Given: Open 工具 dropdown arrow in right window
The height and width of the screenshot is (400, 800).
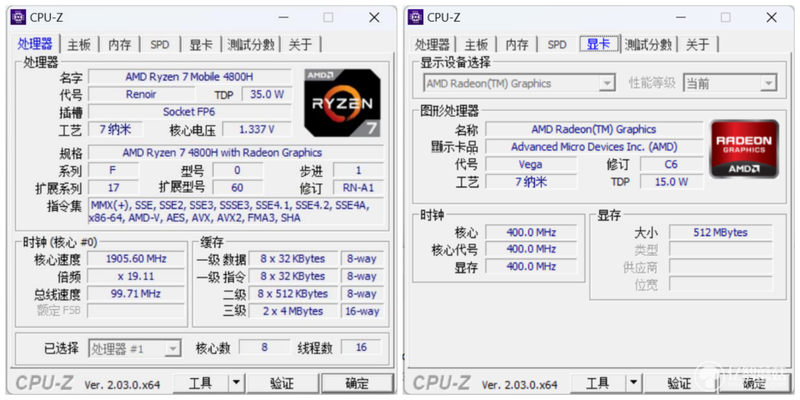Looking at the screenshot, I should 633,383.
